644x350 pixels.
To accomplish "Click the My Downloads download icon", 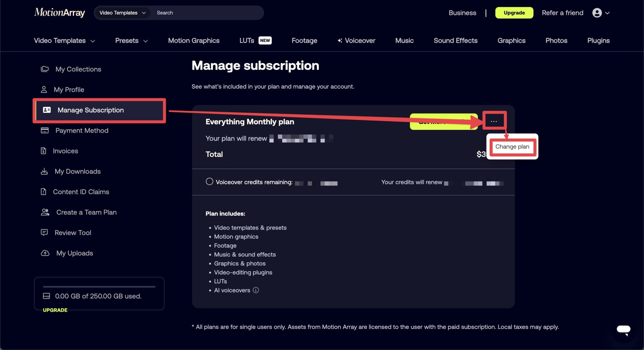I will click(x=44, y=171).
